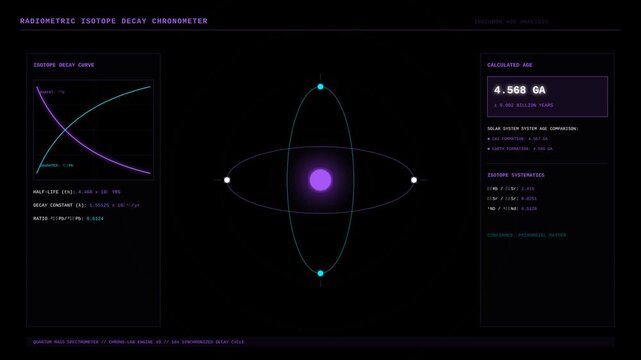
Task: Click the 'Sr / Sr' ratio row
Action: (512, 199)
